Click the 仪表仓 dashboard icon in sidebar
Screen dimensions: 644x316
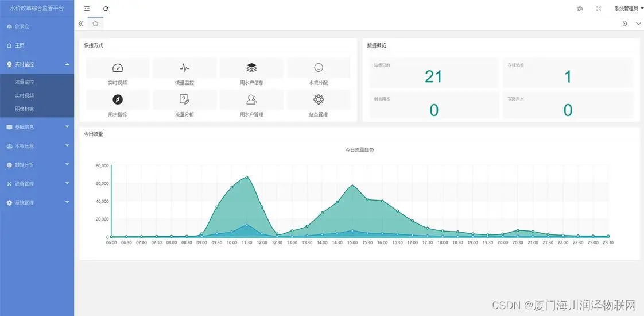click(9, 26)
